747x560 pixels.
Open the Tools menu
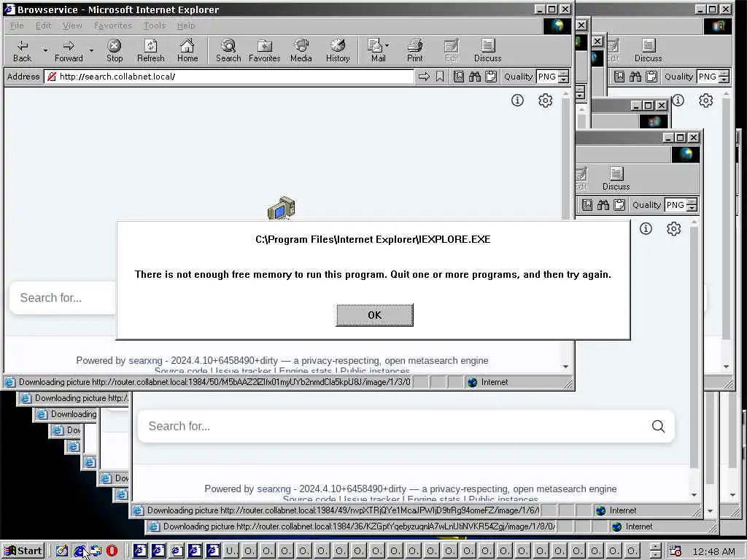coord(155,26)
